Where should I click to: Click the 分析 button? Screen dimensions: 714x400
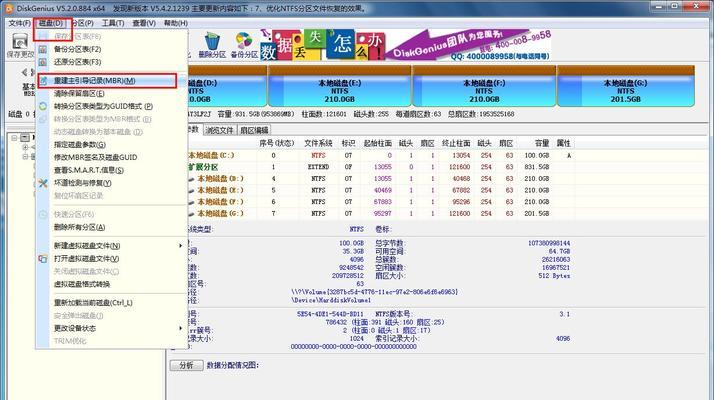(x=187, y=365)
